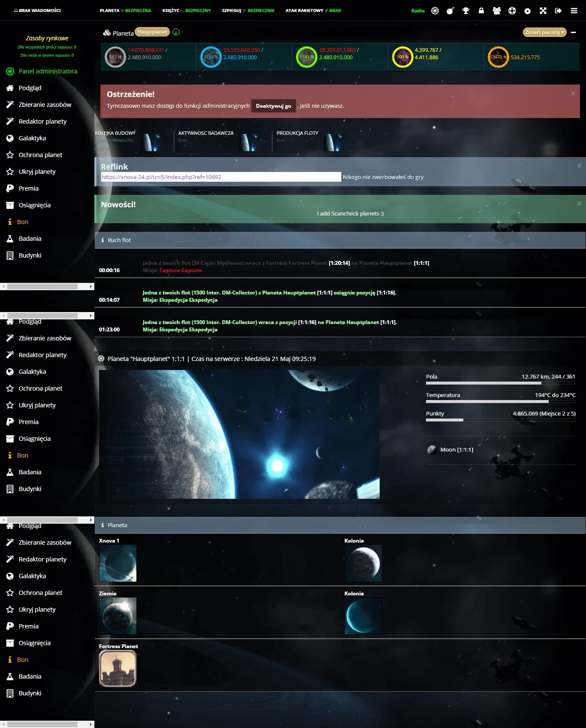Click into the Reflink URL field
Viewport: 586px width, 728px height.
click(221, 177)
